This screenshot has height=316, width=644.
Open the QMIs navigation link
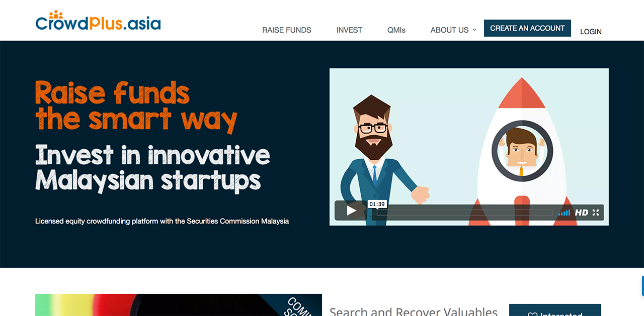coord(396,30)
